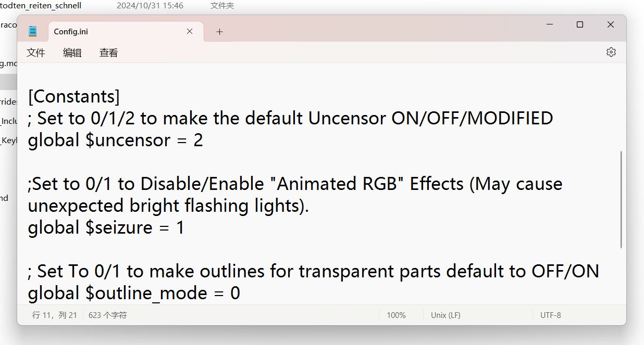Click the 行 11，列 21 position indicator
This screenshot has height=345, width=644.
(54, 315)
